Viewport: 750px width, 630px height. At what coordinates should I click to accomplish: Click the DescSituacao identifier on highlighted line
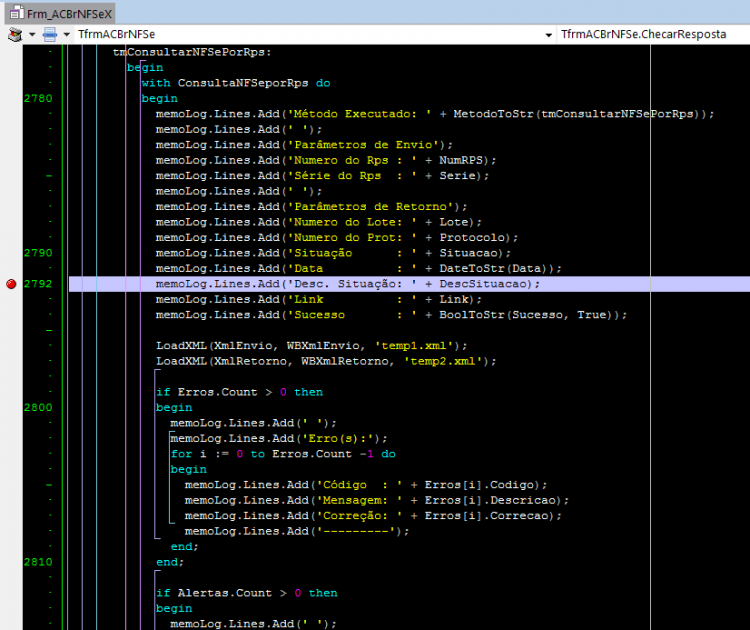[x=483, y=284]
